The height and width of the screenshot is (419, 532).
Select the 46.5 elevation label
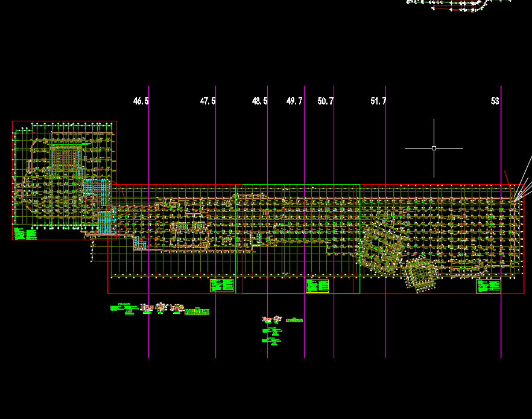[x=141, y=101]
